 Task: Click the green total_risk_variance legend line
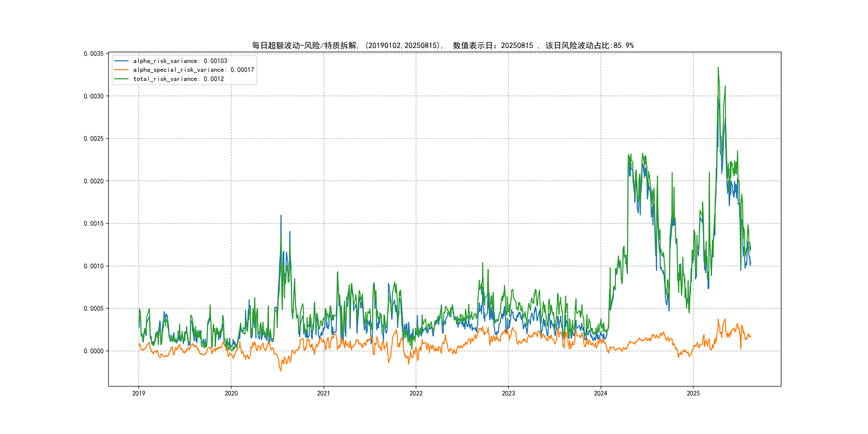(121, 79)
